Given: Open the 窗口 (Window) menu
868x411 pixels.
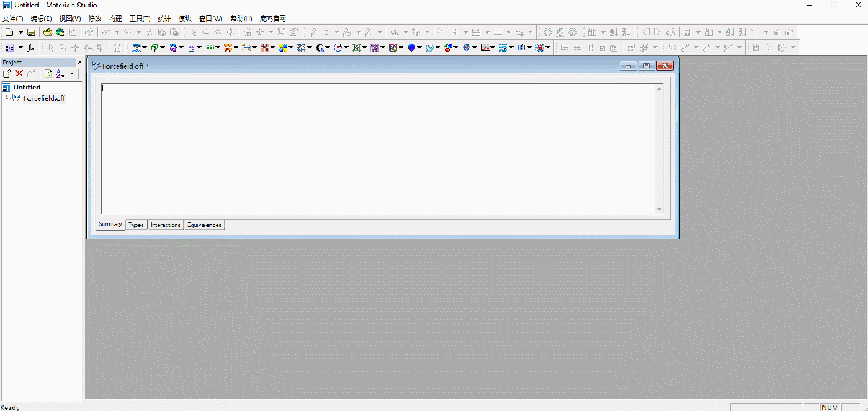Looking at the screenshot, I should (x=210, y=18).
